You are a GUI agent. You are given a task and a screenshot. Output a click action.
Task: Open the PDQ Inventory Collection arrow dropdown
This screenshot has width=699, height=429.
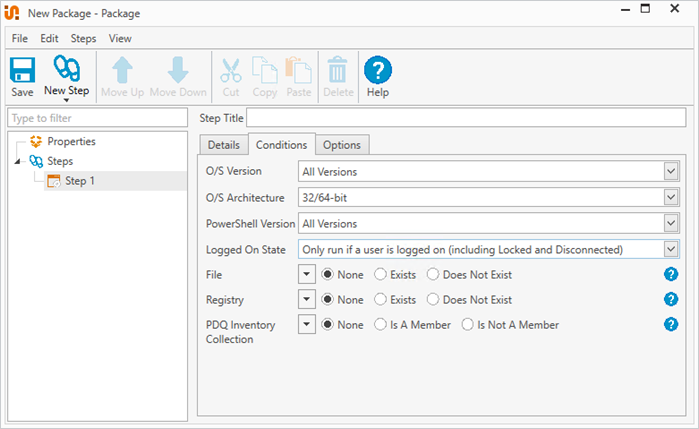(307, 324)
